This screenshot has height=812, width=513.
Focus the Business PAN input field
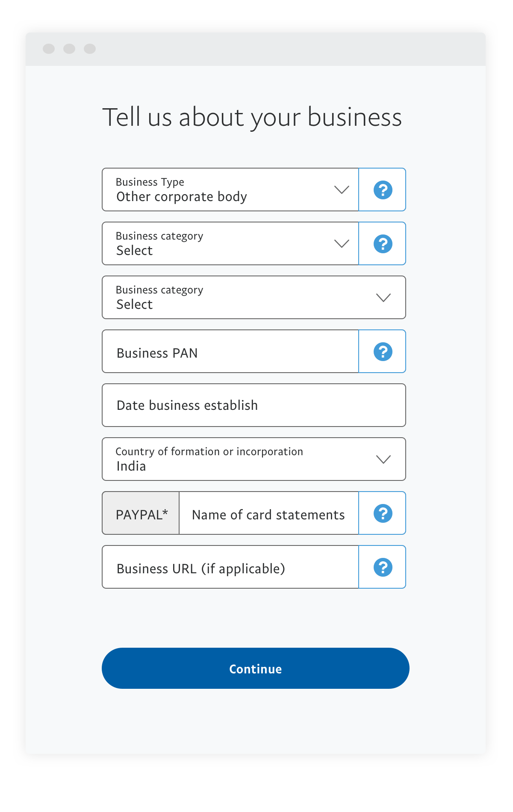pos(230,352)
